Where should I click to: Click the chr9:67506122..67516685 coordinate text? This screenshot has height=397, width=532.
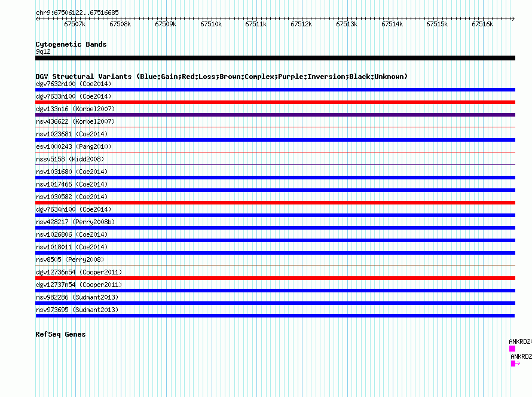pyautogui.click(x=77, y=13)
